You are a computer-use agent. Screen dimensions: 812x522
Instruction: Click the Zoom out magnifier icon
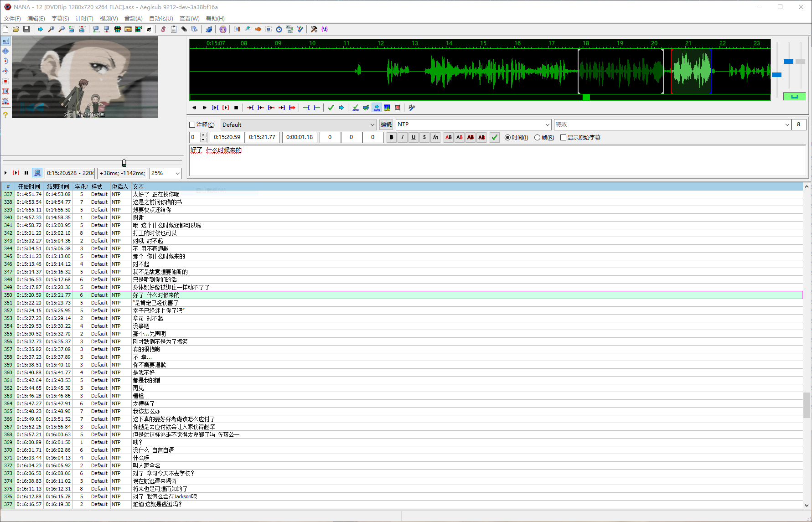coord(62,29)
